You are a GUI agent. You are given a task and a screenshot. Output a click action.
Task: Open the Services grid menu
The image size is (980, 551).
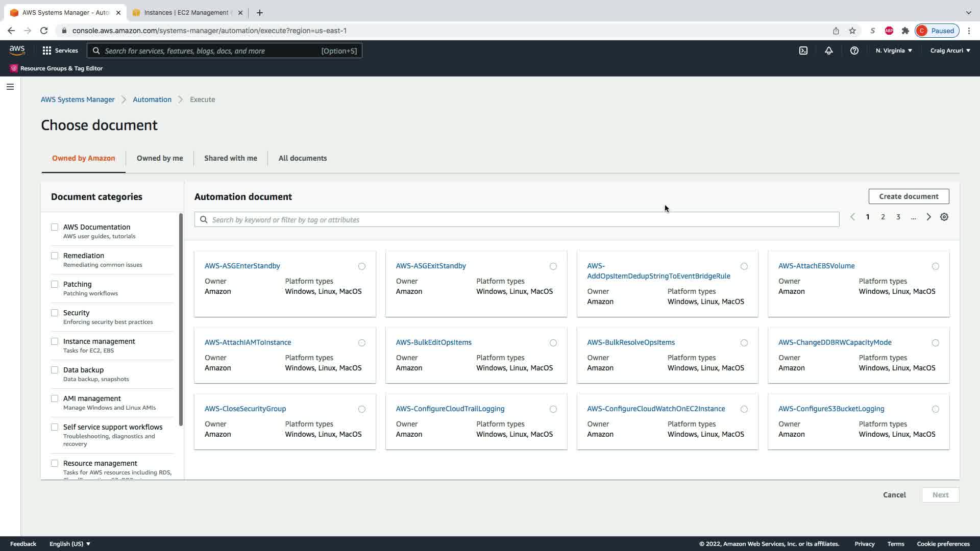point(60,51)
